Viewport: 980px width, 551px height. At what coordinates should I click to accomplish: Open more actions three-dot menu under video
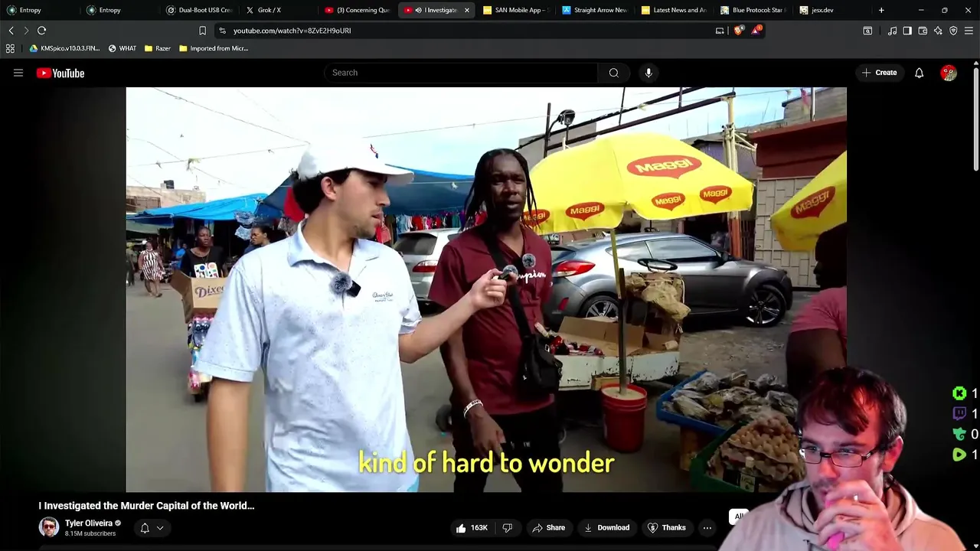click(x=707, y=527)
